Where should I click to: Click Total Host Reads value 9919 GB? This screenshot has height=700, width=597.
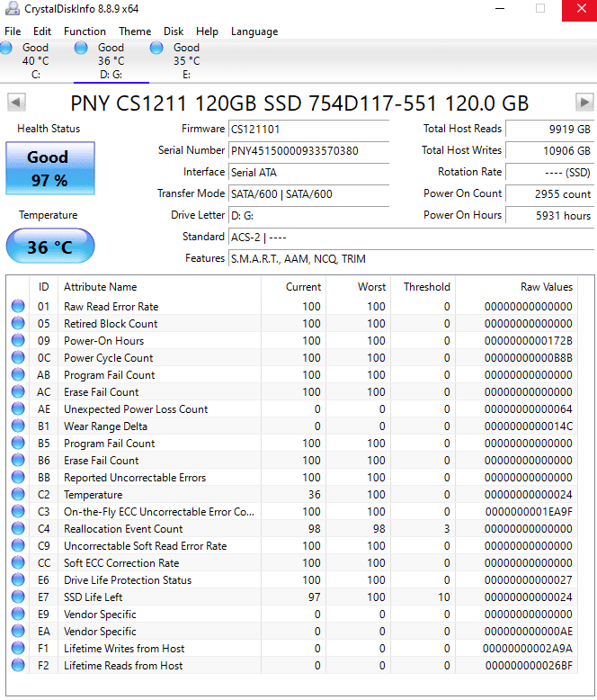click(549, 129)
